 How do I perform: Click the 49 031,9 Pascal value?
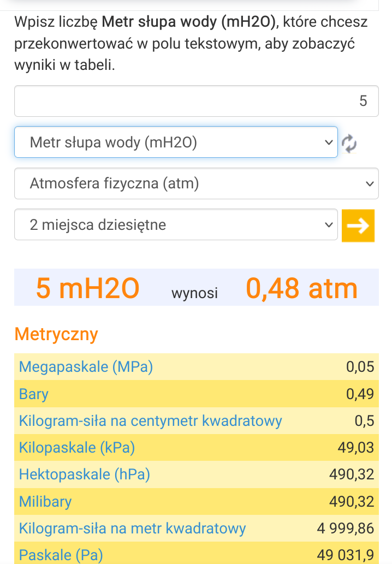coord(347,555)
